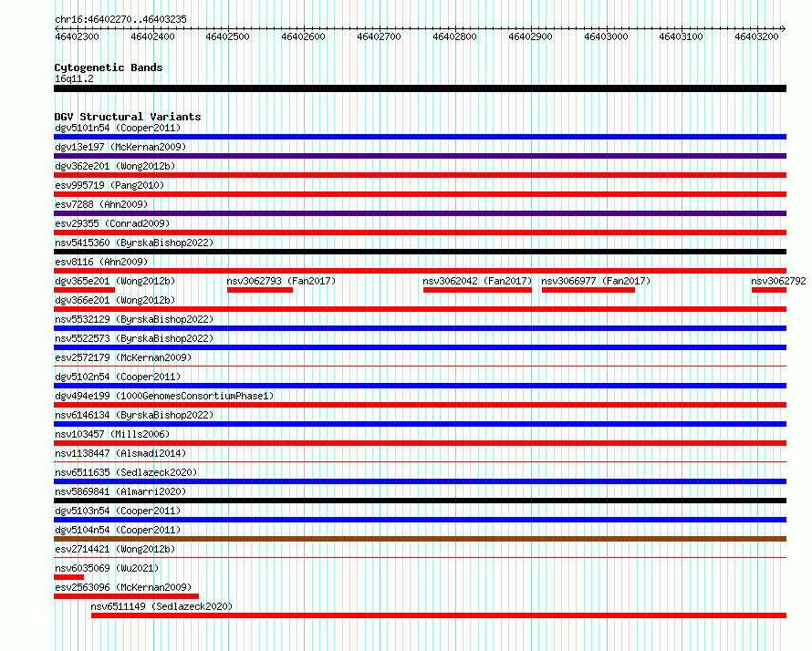Open nsv1138447 (Alsmadi2014) variant
Viewport: 812px width, 651px height.
pyautogui.click(x=120, y=453)
